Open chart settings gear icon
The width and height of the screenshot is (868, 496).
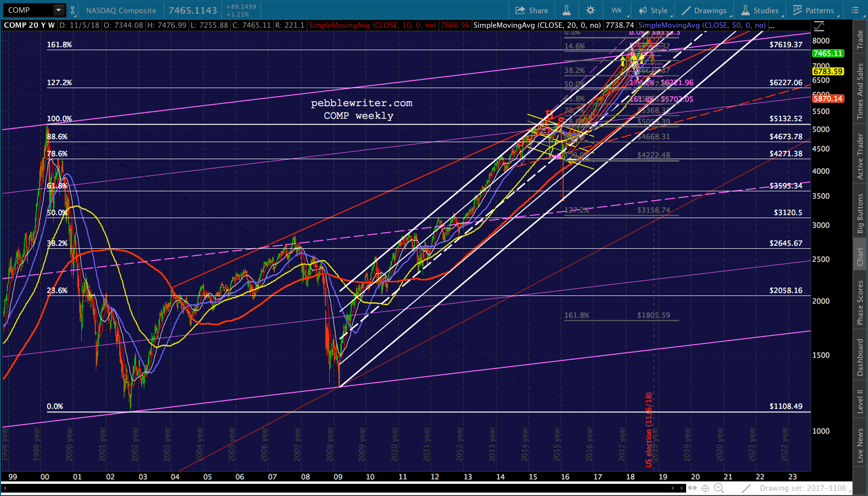[x=590, y=10]
